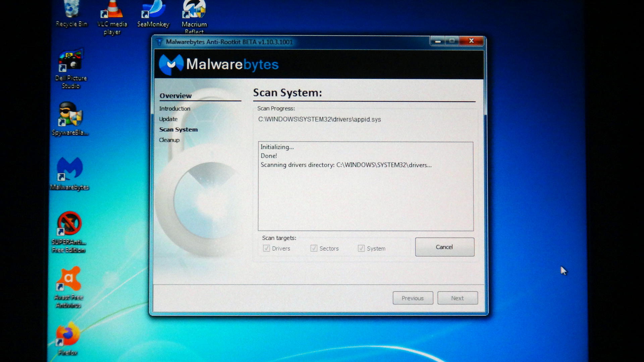This screenshot has width=644, height=362.
Task: Click the Overview sidebar heading
Action: point(175,96)
